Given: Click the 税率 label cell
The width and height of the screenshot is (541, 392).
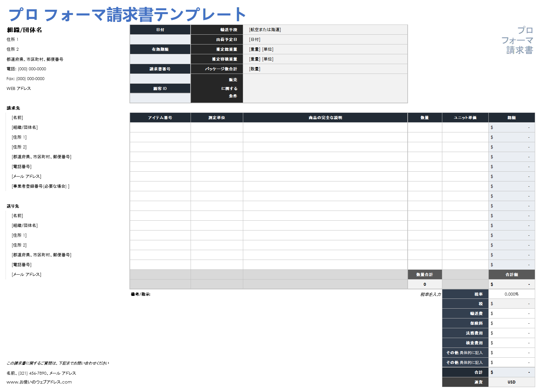Looking at the screenshot, I should pos(465,294).
